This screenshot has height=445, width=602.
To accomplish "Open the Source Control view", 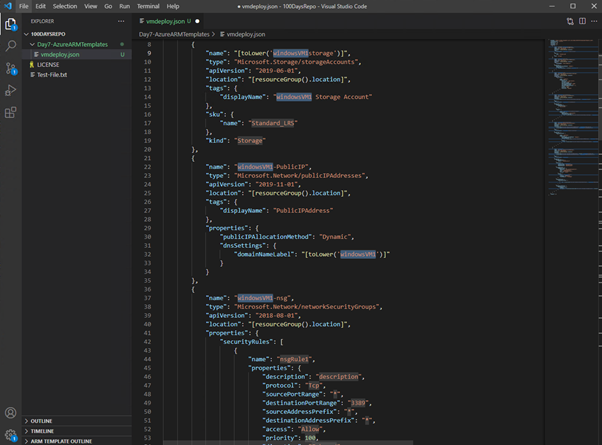I will tap(12, 68).
